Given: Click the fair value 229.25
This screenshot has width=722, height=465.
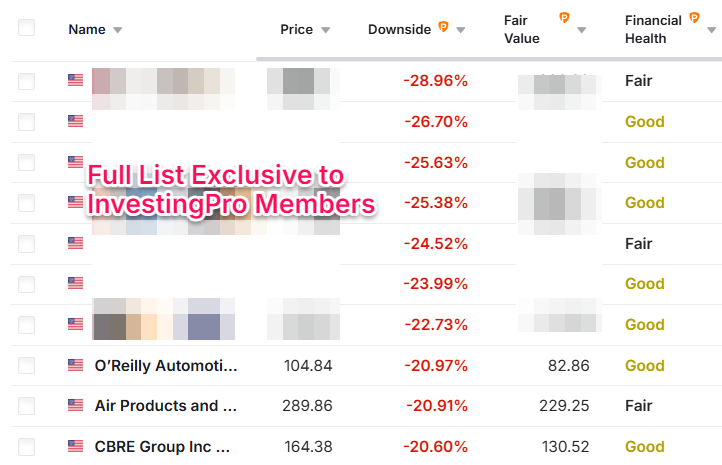Looking at the screenshot, I should tap(564, 406).
